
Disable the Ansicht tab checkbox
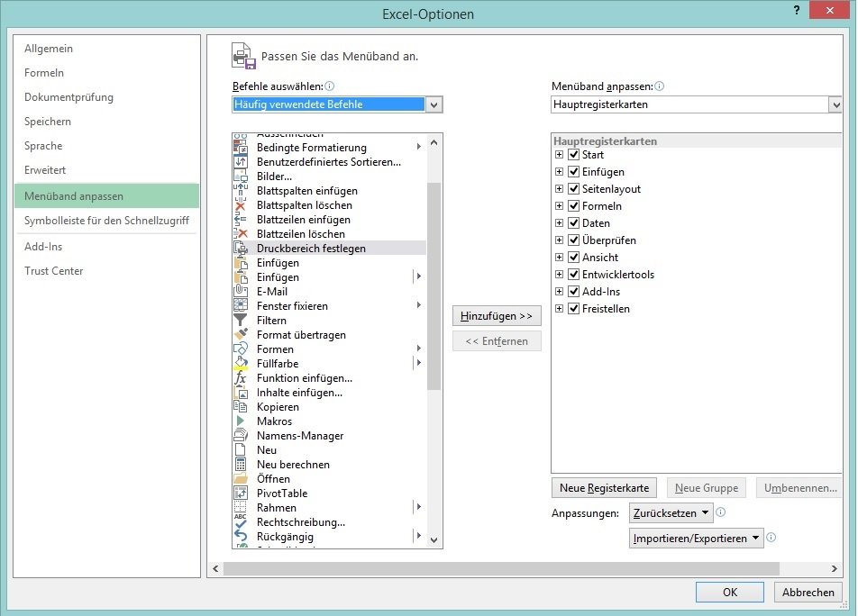573,258
